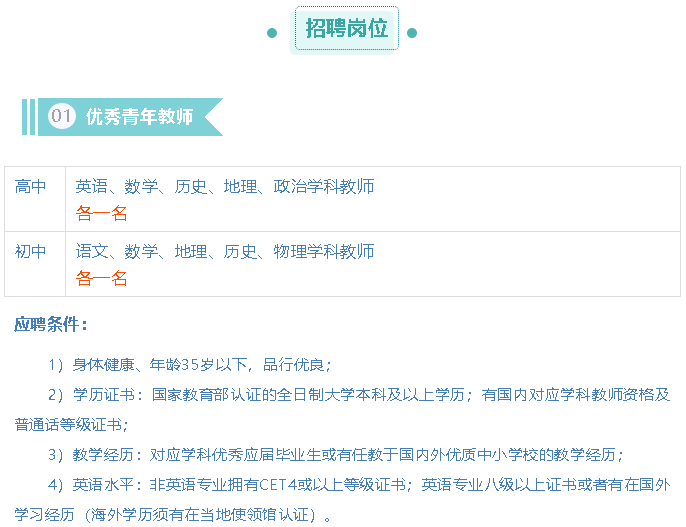This screenshot has width=686, height=527.
Task: Click requirement 4 about 英语水平
Action: point(342,500)
